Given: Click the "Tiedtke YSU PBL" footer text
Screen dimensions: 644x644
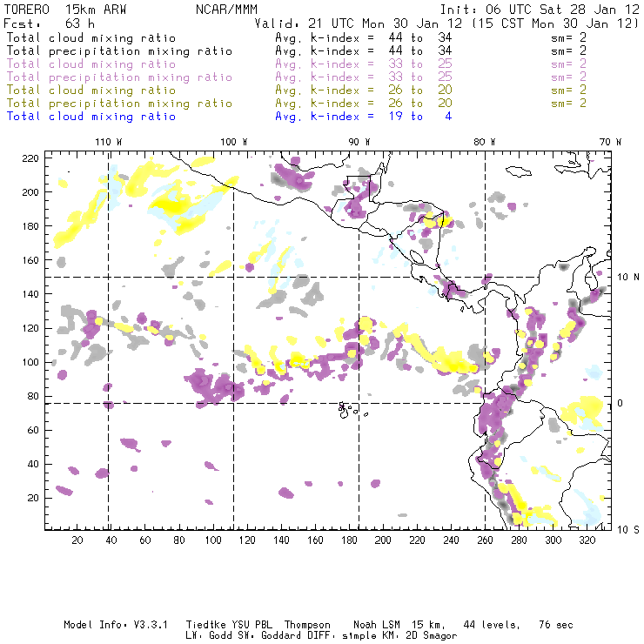Looking at the screenshot, I should pyautogui.click(x=229, y=625).
